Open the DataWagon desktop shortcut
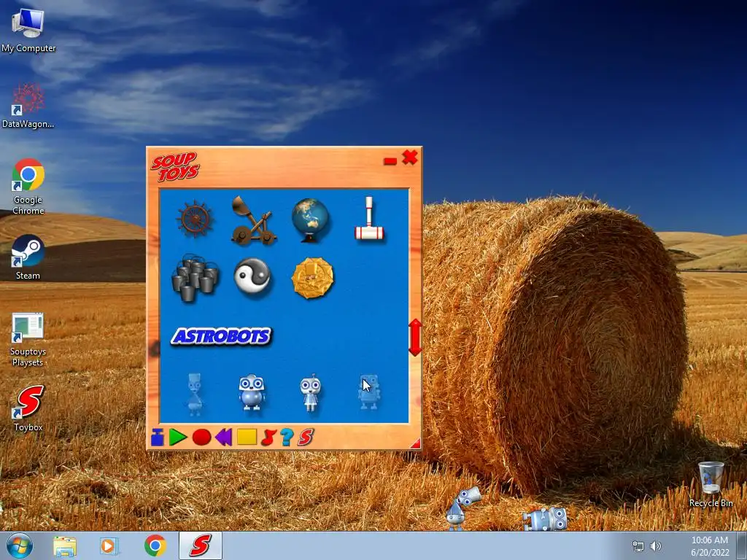Screen dimensions: 747x560 tap(28, 106)
